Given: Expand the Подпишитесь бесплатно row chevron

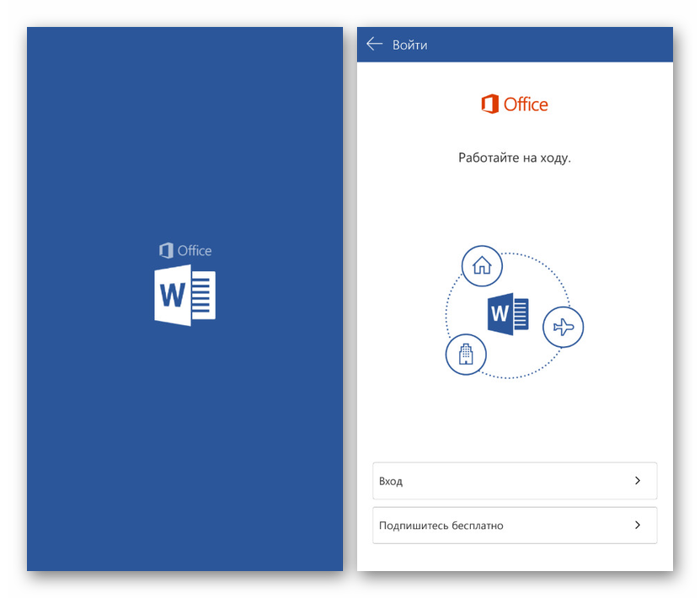Looking at the screenshot, I should click(x=638, y=526).
